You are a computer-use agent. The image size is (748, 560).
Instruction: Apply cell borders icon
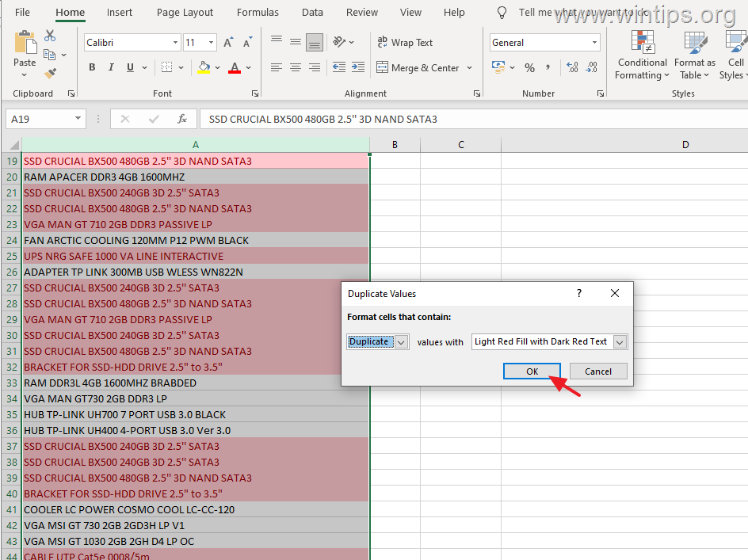166,67
